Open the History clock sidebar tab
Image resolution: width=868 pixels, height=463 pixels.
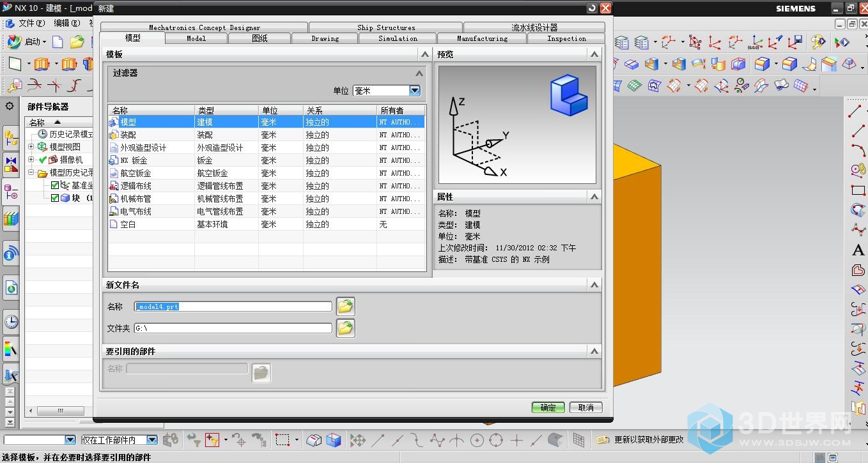pyautogui.click(x=11, y=321)
